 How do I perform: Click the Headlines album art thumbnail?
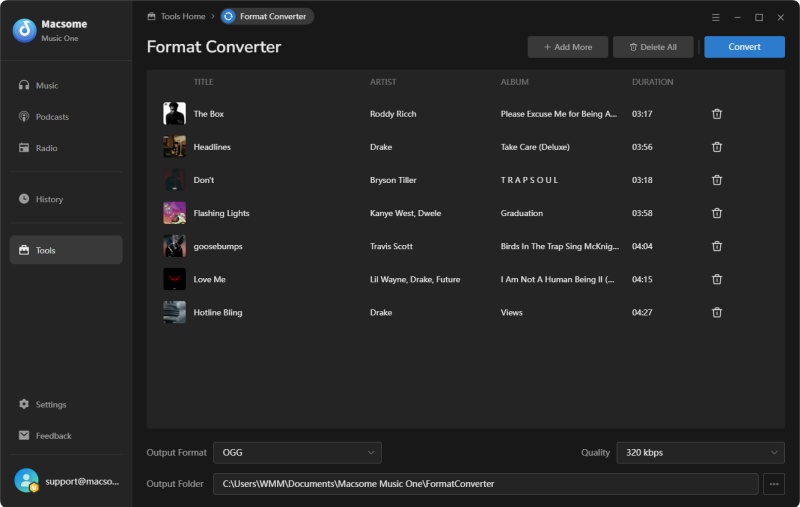[174, 147]
